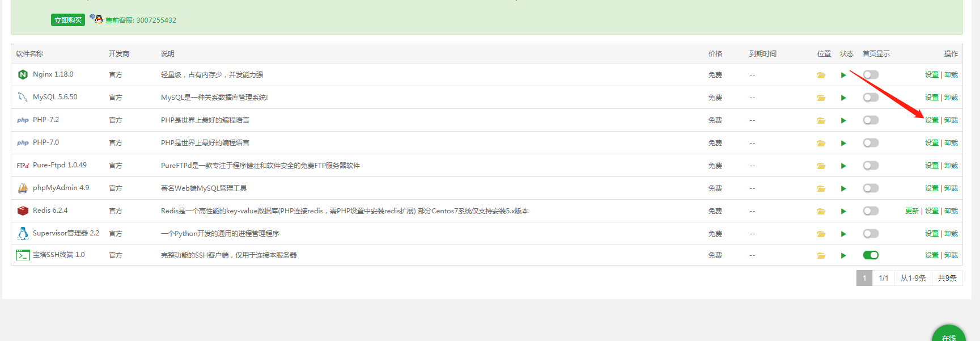
Task: Click the Pure-Ftpd green status play icon
Action: pyautogui.click(x=843, y=166)
